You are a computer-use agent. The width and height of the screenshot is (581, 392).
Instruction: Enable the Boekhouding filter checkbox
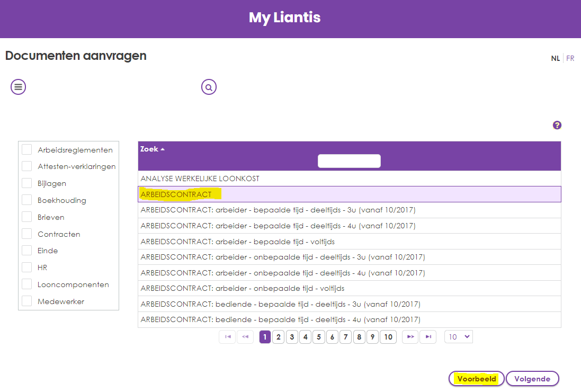click(26, 200)
